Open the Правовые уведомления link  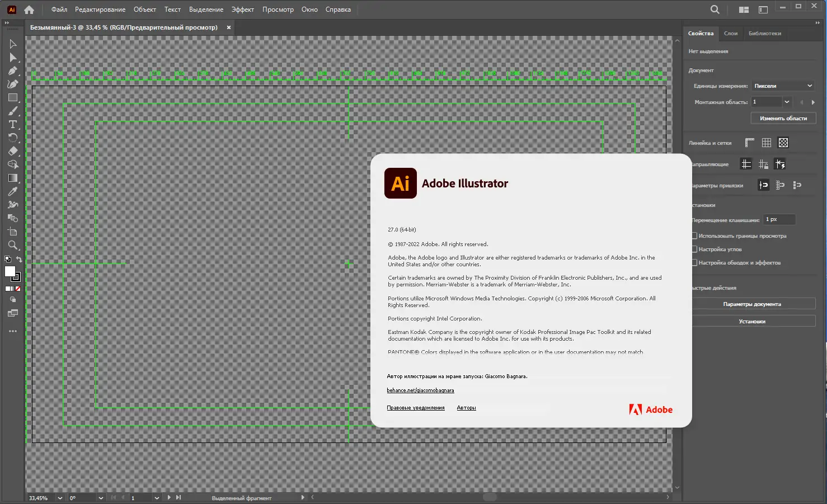coord(416,408)
